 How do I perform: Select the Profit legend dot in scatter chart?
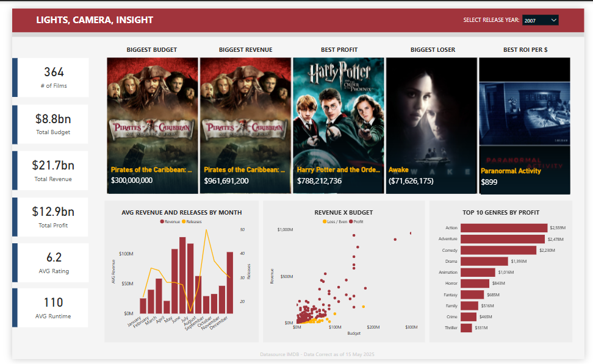tap(351, 222)
